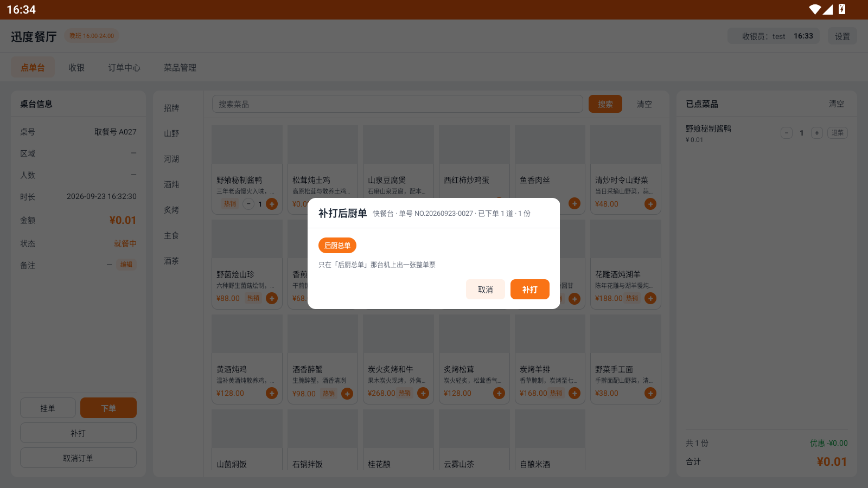Add 黄酒炖鸡 with its plus icon

click(x=272, y=393)
